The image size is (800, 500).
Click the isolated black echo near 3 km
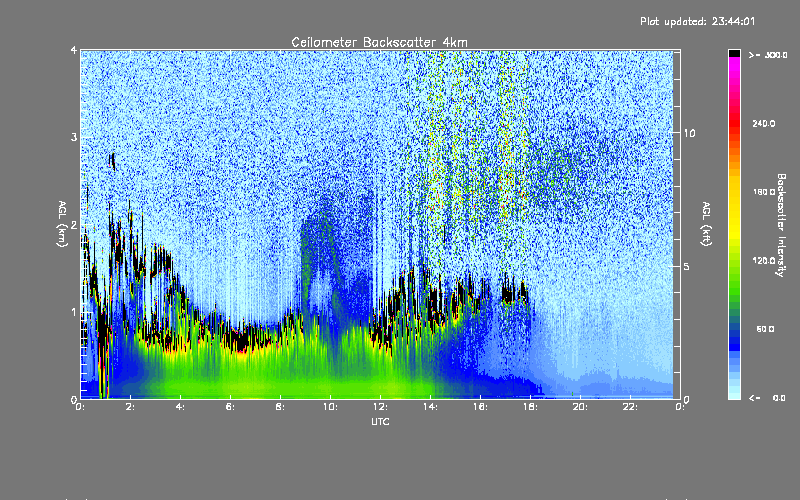pyautogui.click(x=112, y=161)
